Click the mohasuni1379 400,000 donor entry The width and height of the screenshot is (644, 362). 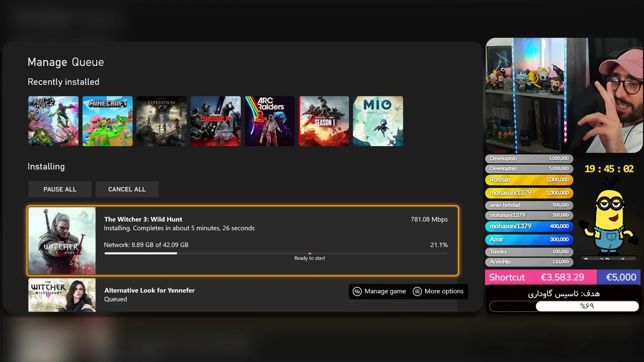(x=529, y=226)
